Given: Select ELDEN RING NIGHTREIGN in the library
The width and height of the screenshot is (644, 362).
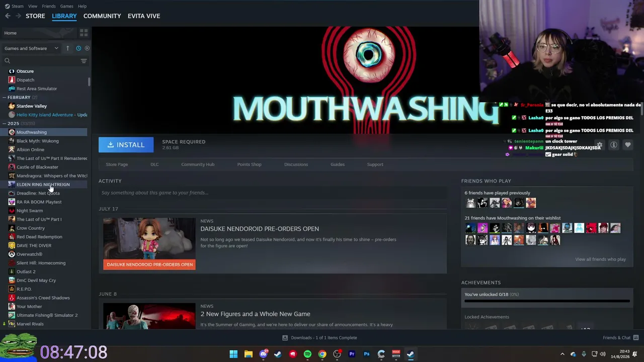Looking at the screenshot, I should [44, 185].
